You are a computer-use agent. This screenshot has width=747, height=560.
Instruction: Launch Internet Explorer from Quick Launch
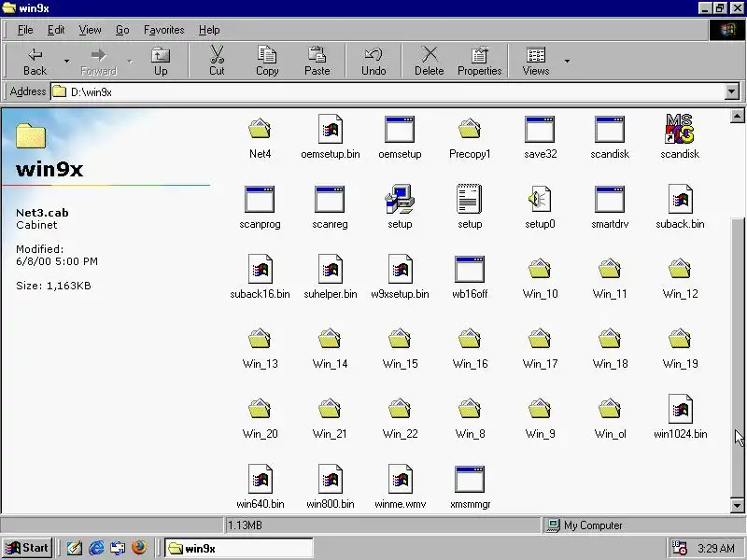pos(96,548)
